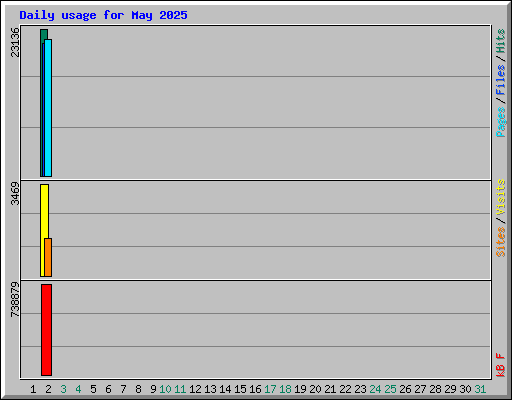
Task: Click the cyan 'Pages' legend label
Action: click(x=501, y=122)
